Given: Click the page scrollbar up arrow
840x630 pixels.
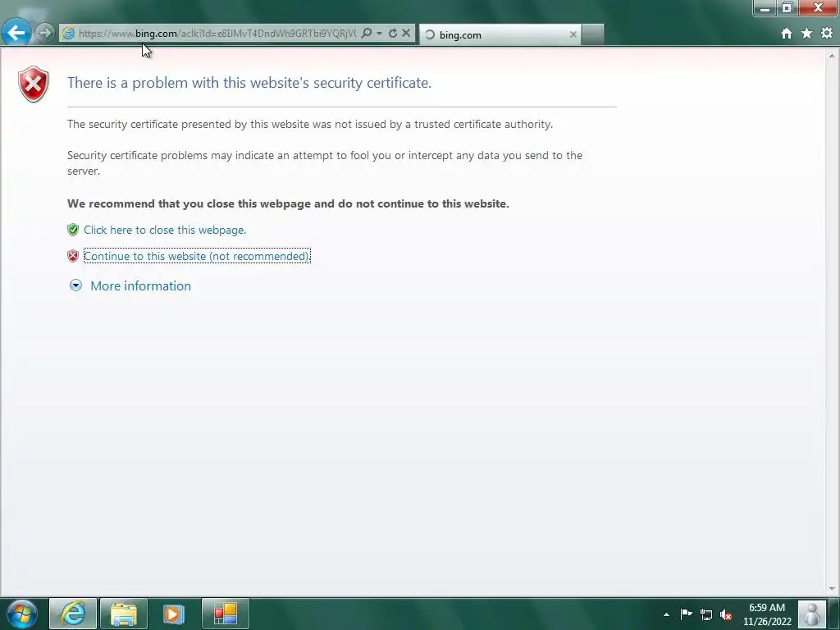Looking at the screenshot, I should tap(832, 56).
